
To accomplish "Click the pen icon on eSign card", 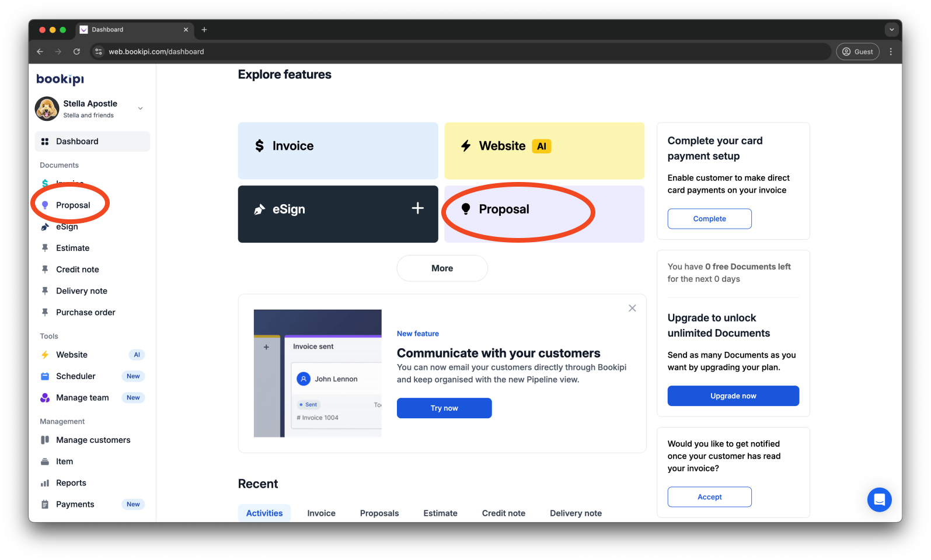I will click(260, 209).
